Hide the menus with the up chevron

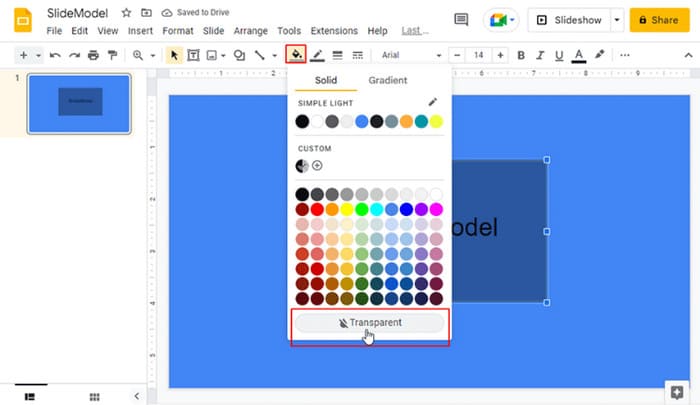(688, 55)
